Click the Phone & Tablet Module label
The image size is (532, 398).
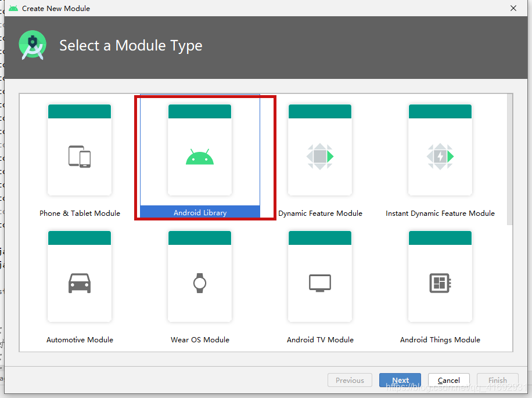point(80,214)
